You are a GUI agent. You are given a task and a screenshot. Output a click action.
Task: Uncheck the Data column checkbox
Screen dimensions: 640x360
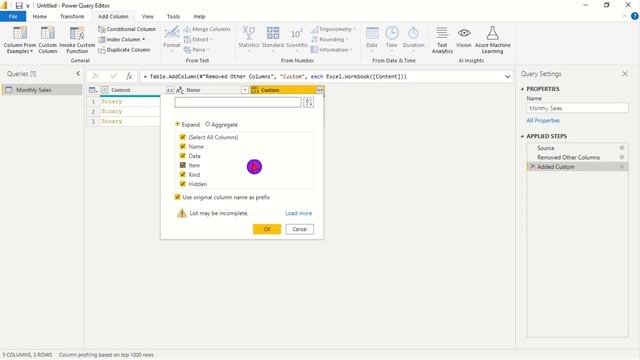[x=182, y=156]
